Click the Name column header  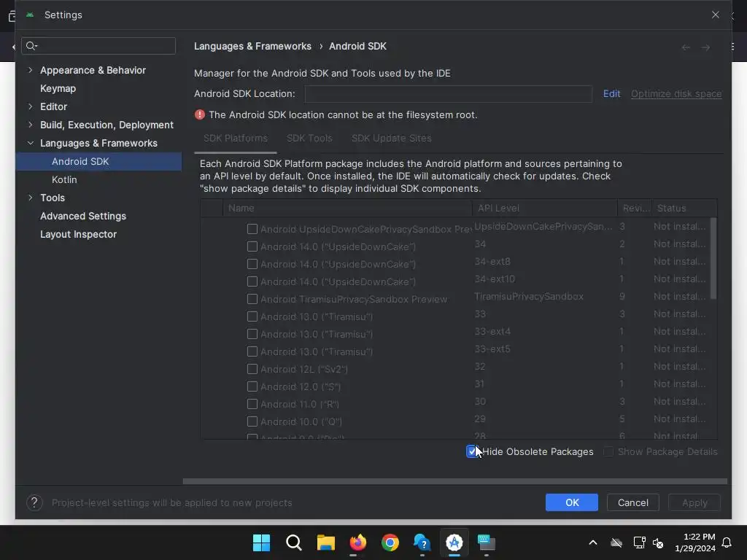(x=347, y=208)
